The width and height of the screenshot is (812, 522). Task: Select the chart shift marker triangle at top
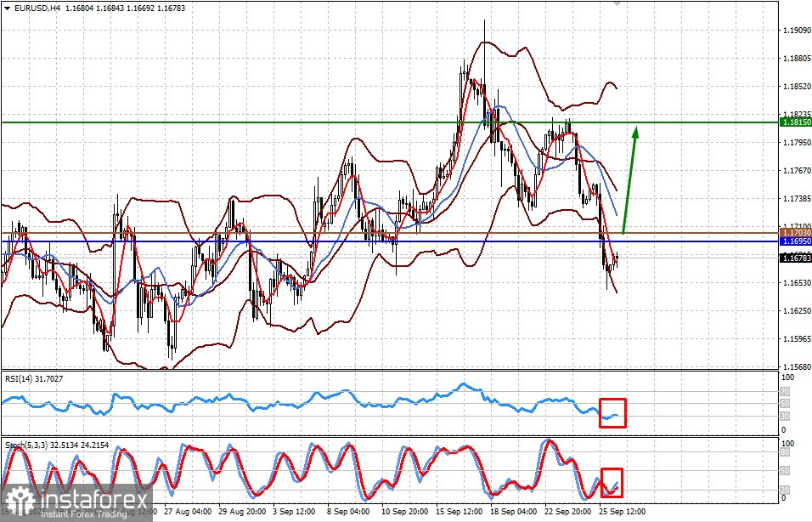coord(617,3)
